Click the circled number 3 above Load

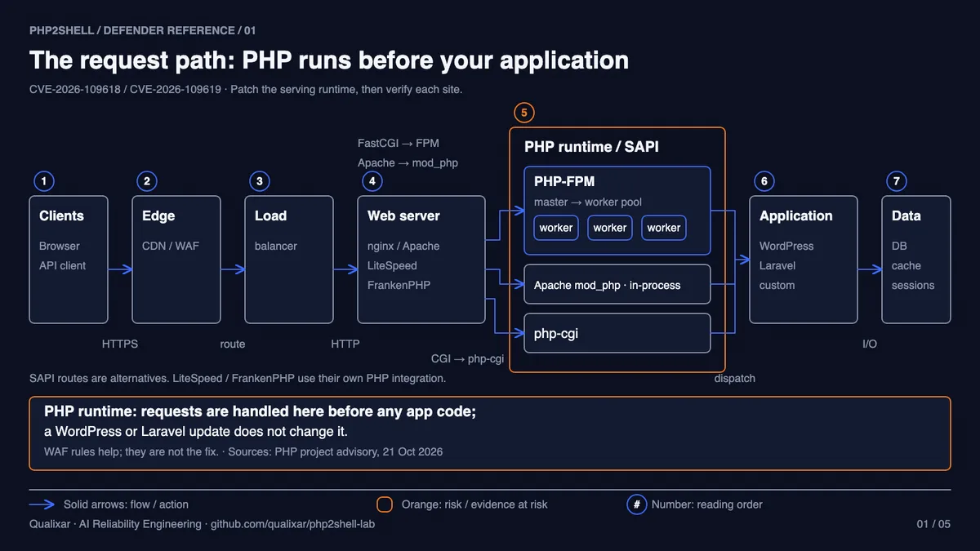[x=260, y=181]
